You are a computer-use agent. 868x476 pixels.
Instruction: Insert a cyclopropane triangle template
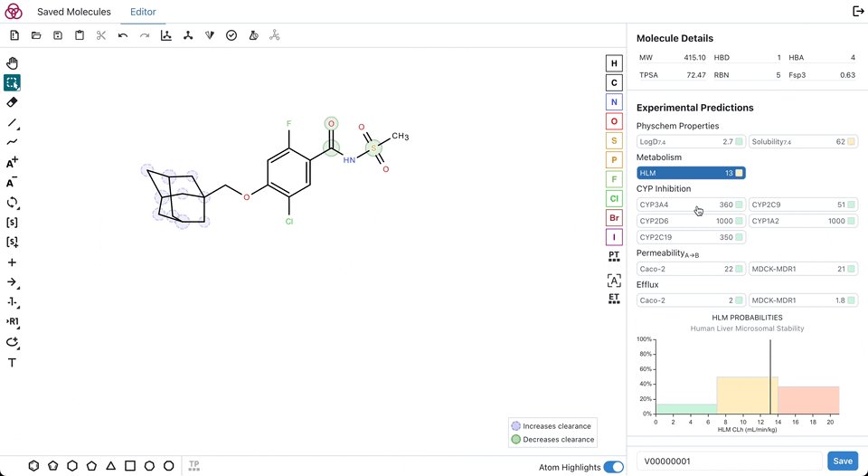[110, 466]
